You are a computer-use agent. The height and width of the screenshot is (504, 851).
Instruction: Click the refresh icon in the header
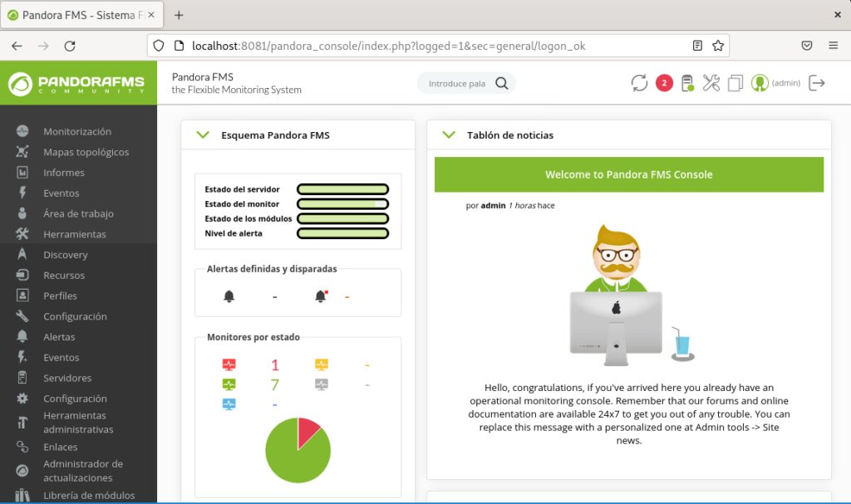(638, 82)
